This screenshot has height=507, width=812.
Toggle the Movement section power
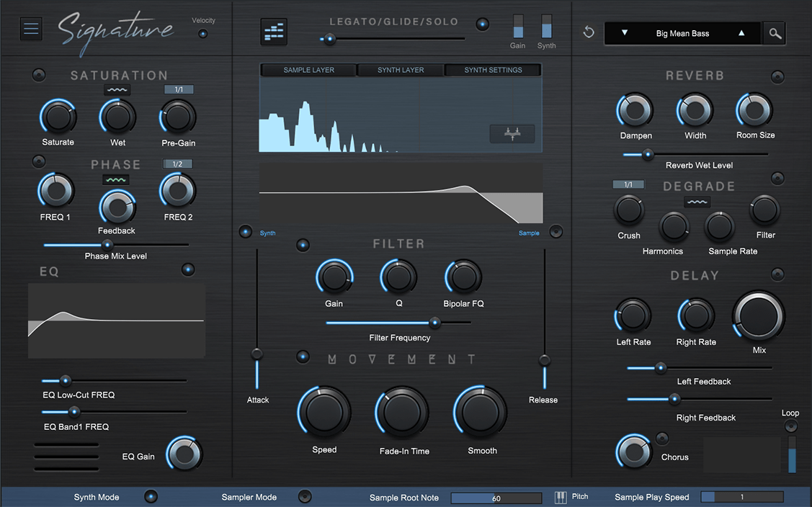[x=303, y=356]
